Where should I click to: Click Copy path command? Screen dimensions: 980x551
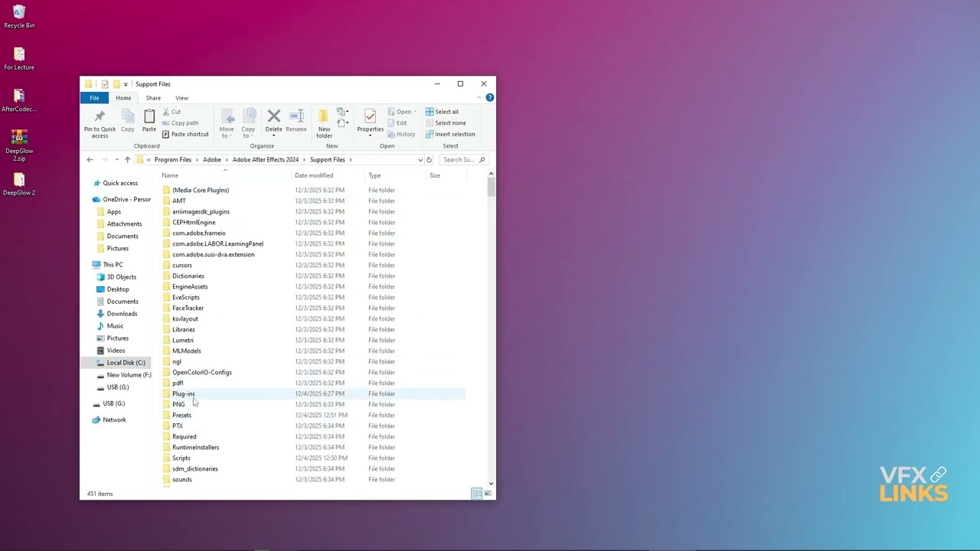point(180,122)
